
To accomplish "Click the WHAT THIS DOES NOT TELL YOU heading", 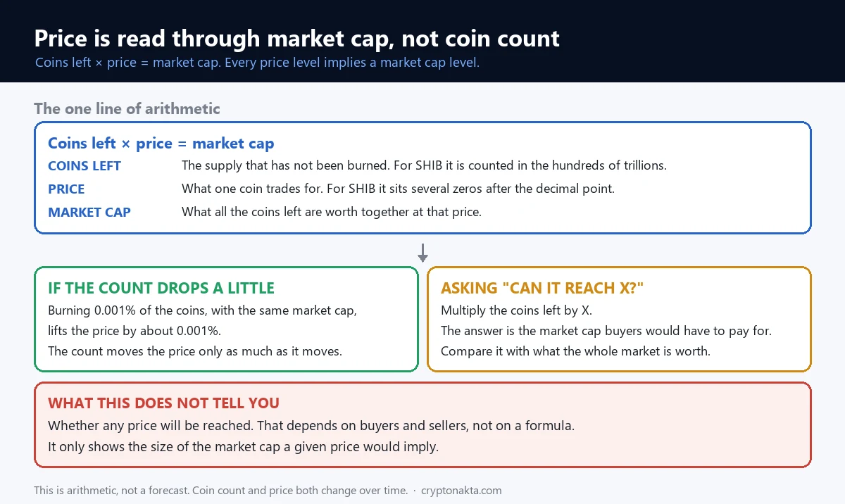I will [x=163, y=403].
